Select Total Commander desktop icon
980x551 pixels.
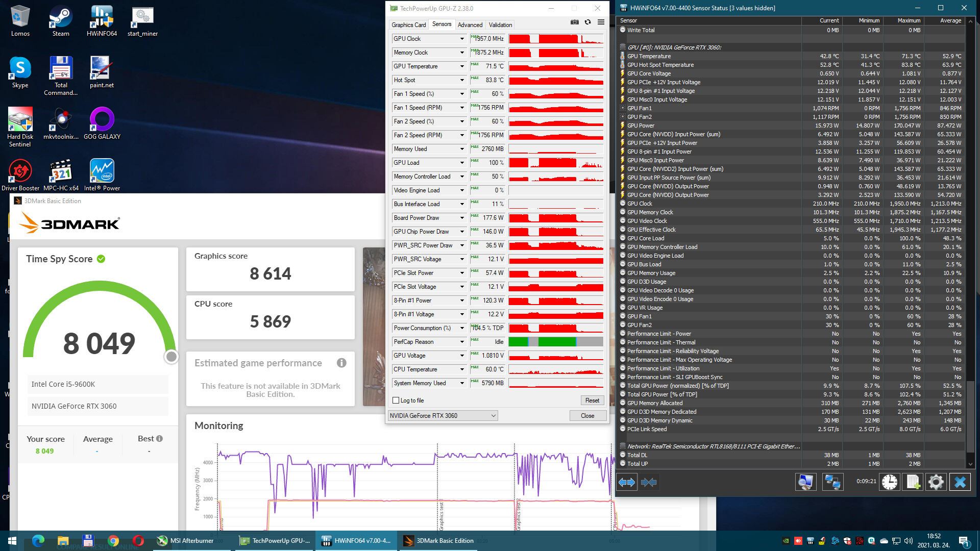pyautogui.click(x=61, y=76)
